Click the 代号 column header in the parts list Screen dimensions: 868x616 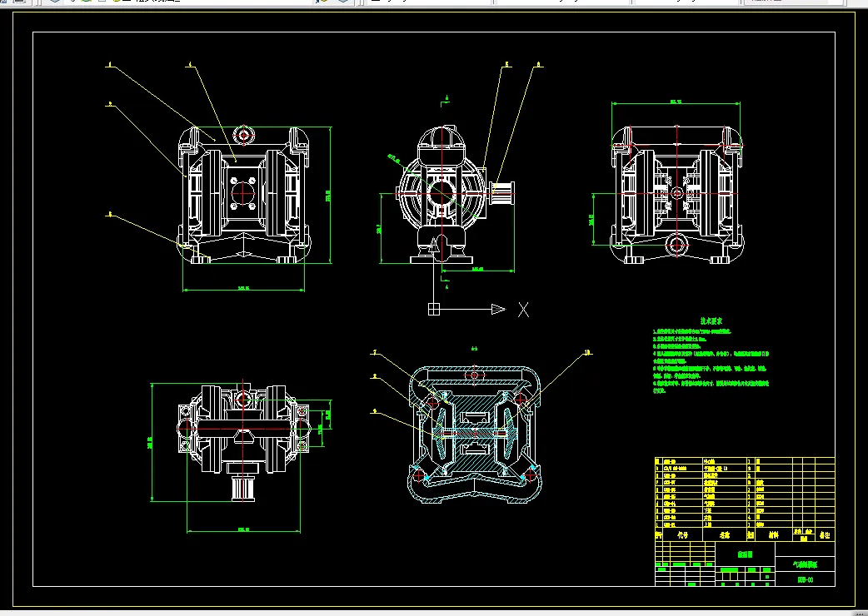pos(682,535)
